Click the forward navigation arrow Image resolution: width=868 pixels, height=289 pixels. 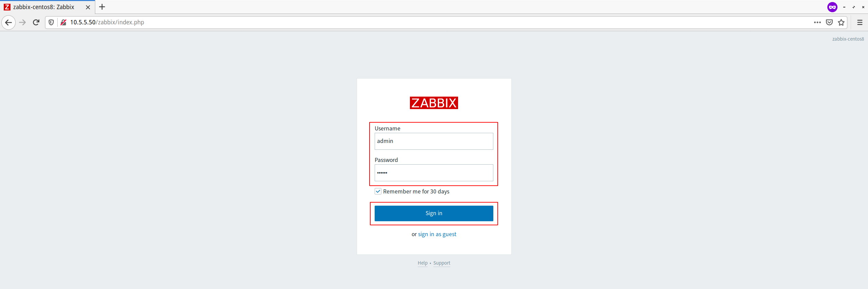[22, 22]
